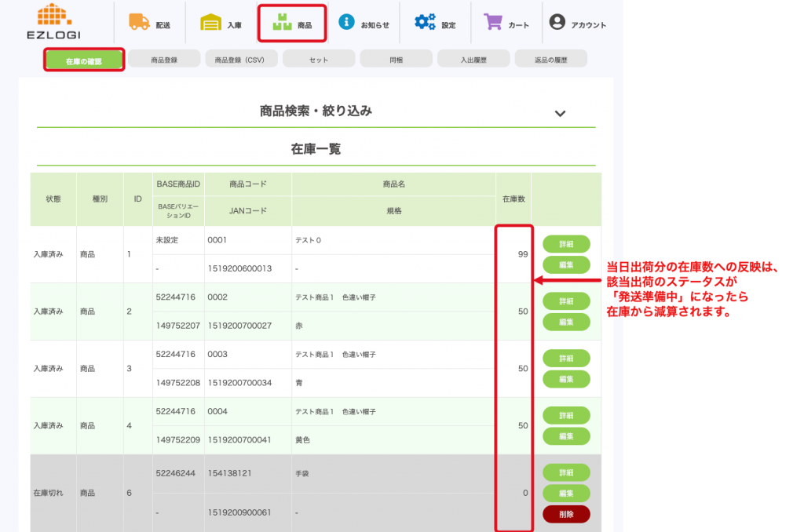Viewport: 804px width, 532px height.
Task: Select the 商品 boxes icon
Action: [281, 24]
